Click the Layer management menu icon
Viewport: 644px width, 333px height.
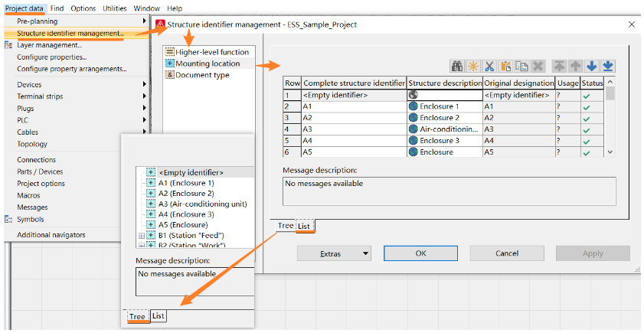point(8,44)
